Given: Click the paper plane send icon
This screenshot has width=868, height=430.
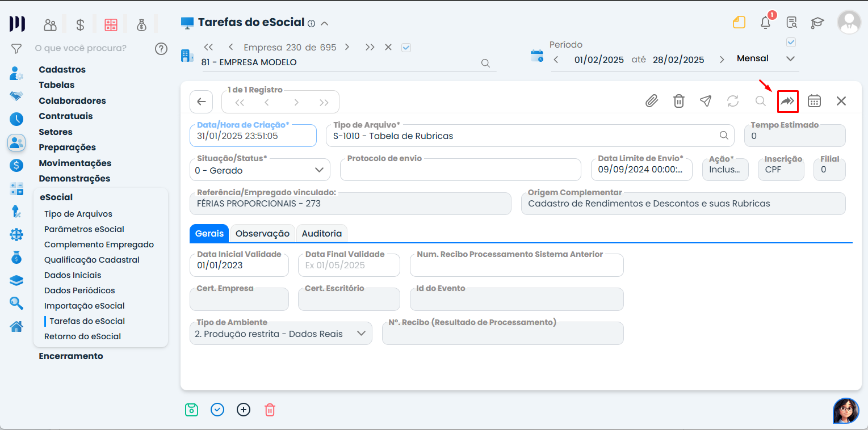Looking at the screenshot, I should click(x=706, y=101).
